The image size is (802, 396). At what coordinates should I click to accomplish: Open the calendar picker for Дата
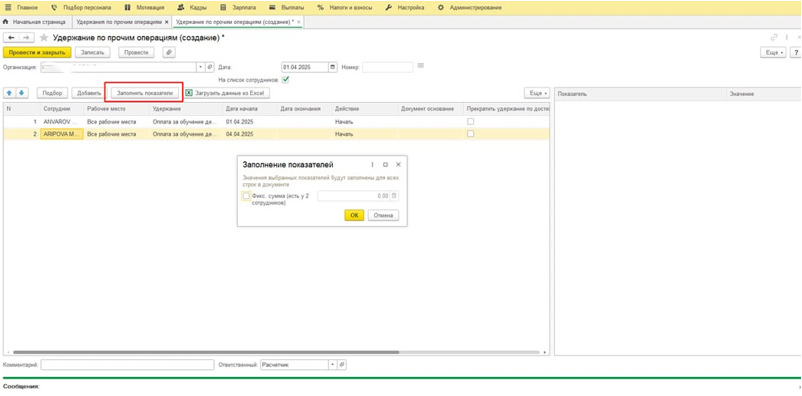click(333, 67)
